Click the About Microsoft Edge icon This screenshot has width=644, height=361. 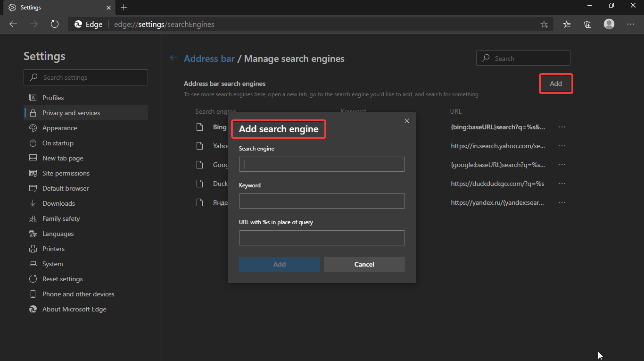[x=33, y=309]
